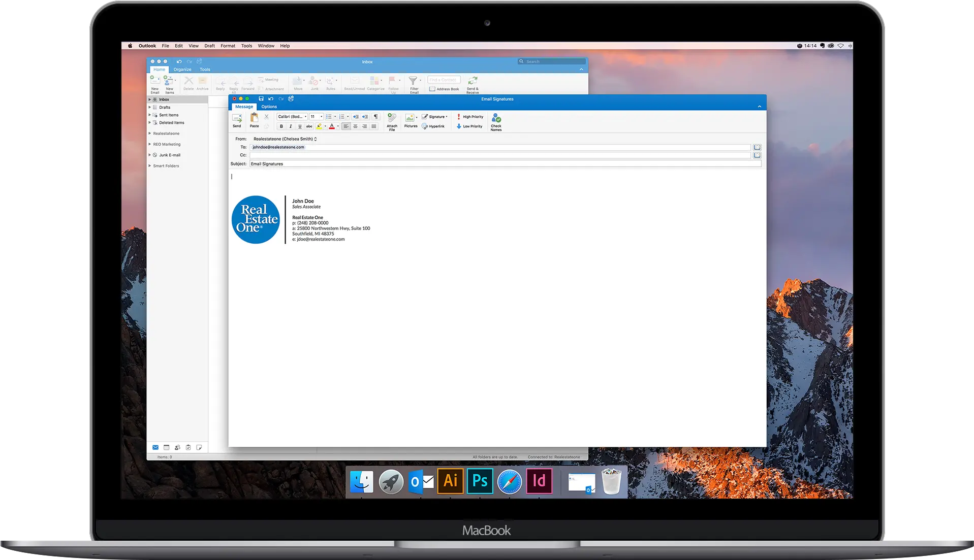Screen dimensions: 974x560
Task: Click Print icon in compose title bar
Action: [291, 98]
